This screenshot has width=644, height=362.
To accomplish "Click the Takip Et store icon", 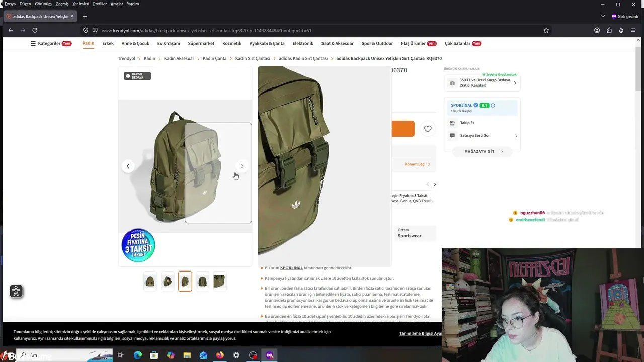I will click(452, 123).
